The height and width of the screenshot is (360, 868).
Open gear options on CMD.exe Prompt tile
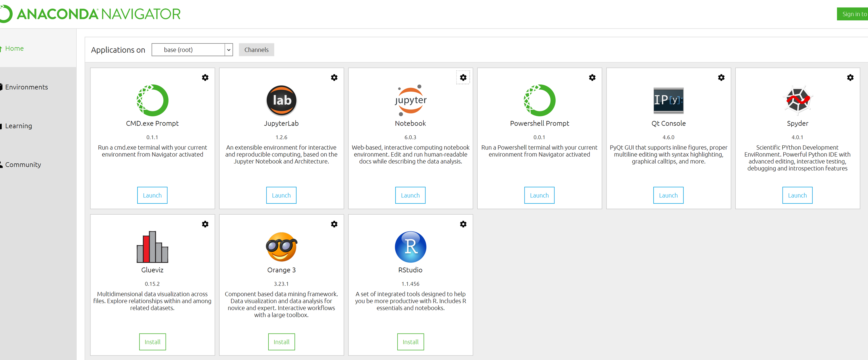pos(205,78)
